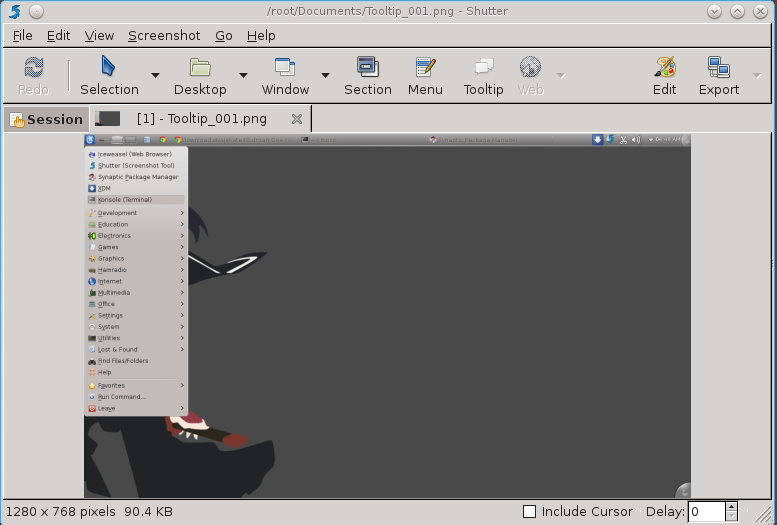The image size is (777, 525).
Task: Open the Go menu
Action: click(x=223, y=36)
